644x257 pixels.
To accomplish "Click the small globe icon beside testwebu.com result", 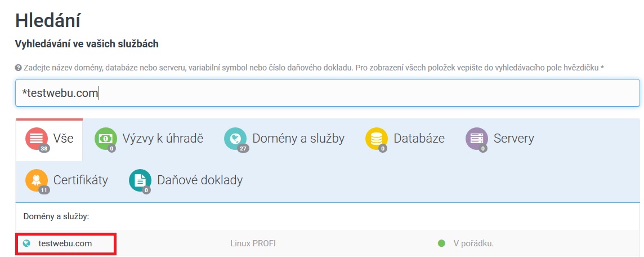I will pos(26,243).
